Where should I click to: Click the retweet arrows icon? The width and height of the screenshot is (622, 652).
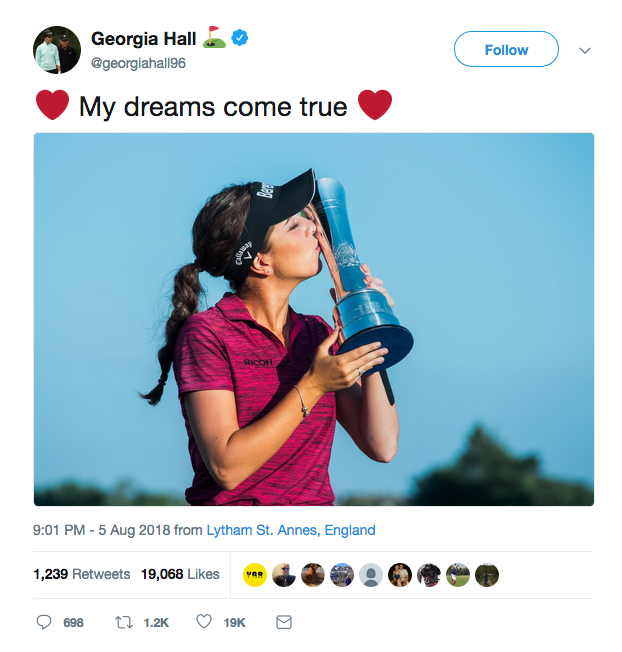pos(123,622)
